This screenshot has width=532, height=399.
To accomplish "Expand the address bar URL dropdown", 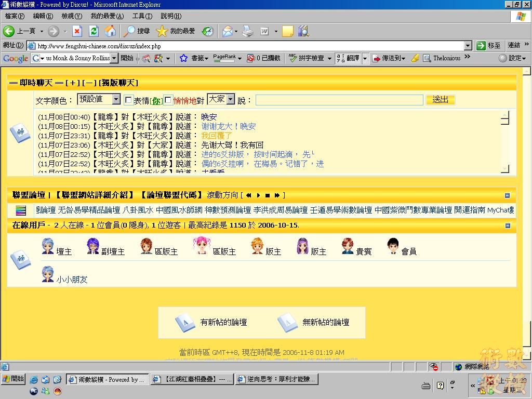I will tap(468, 46).
